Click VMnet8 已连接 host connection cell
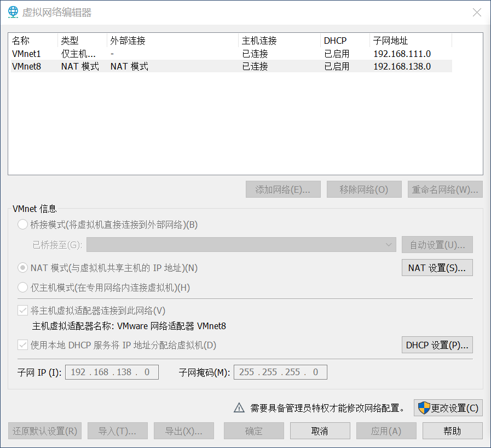 pyautogui.click(x=255, y=66)
